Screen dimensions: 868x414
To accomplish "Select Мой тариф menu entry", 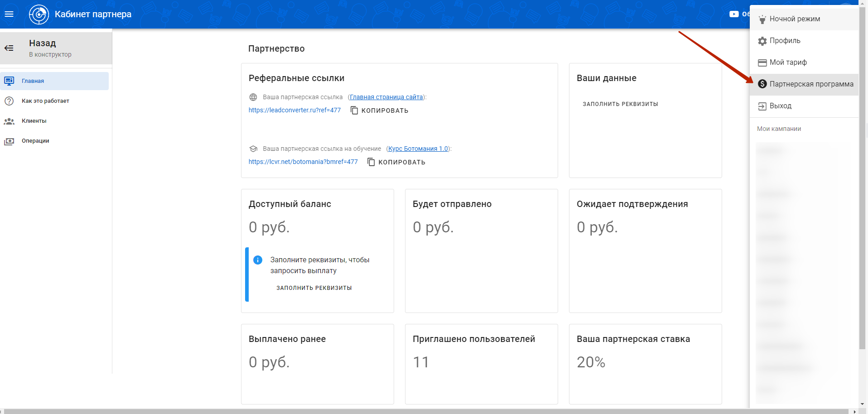I will pyautogui.click(x=788, y=63).
